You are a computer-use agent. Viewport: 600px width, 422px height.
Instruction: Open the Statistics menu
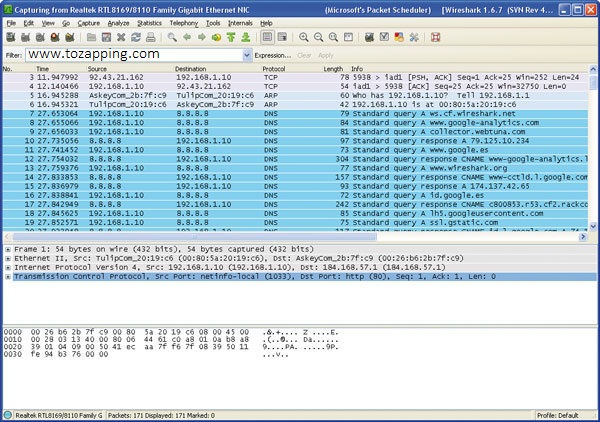click(x=149, y=23)
